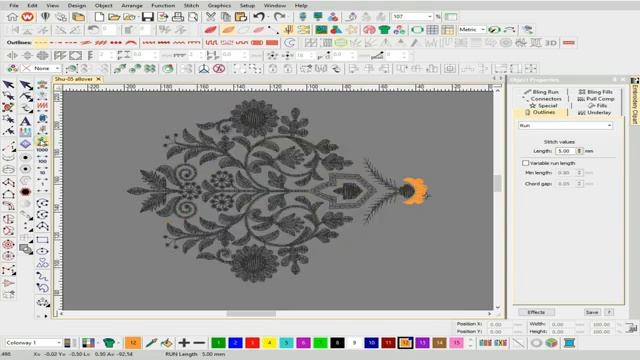Increment stitch Length spinner
The width and height of the screenshot is (640, 360).
tap(579, 149)
